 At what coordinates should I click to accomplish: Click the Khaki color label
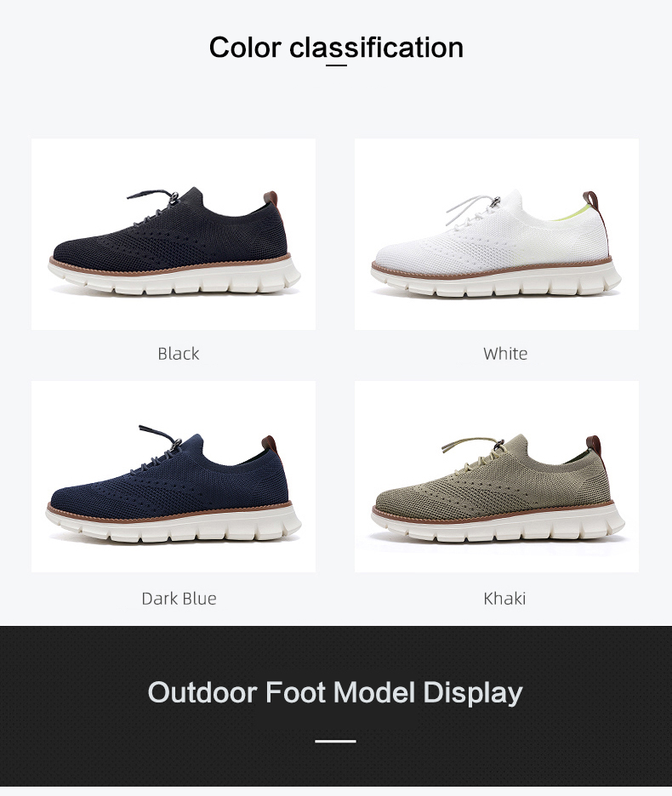[x=504, y=599]
